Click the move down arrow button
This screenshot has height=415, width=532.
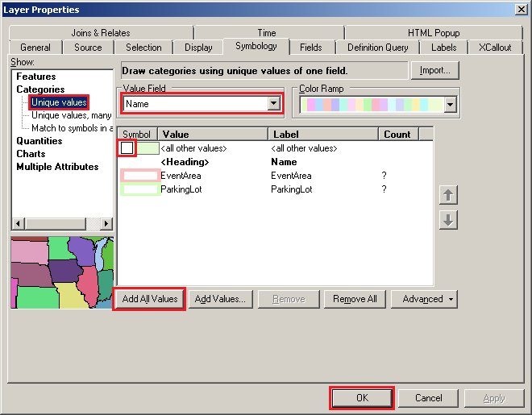click(x=449, y=219)
